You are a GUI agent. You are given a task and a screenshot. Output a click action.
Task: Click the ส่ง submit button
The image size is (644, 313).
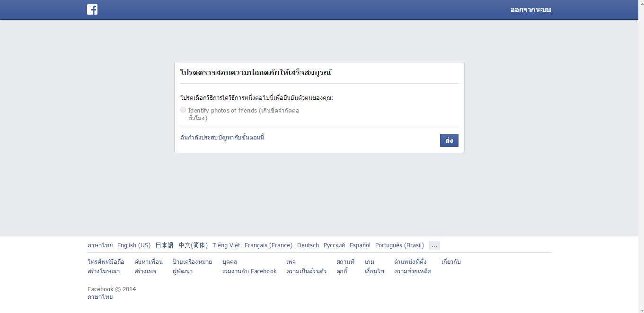449,140
